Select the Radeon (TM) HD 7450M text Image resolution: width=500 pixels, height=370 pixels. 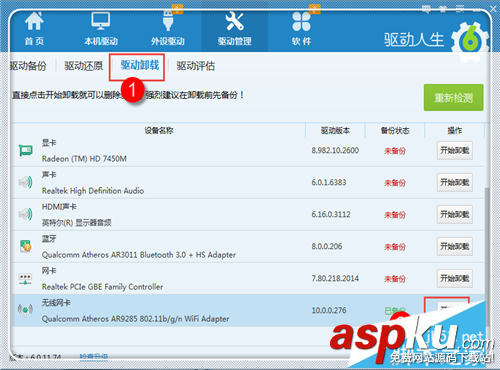tap(84, 159)
